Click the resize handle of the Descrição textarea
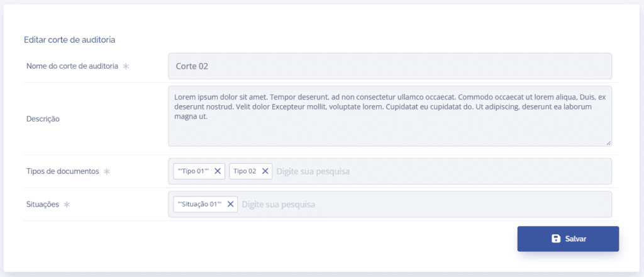644x277 pixels. [608, 143]
